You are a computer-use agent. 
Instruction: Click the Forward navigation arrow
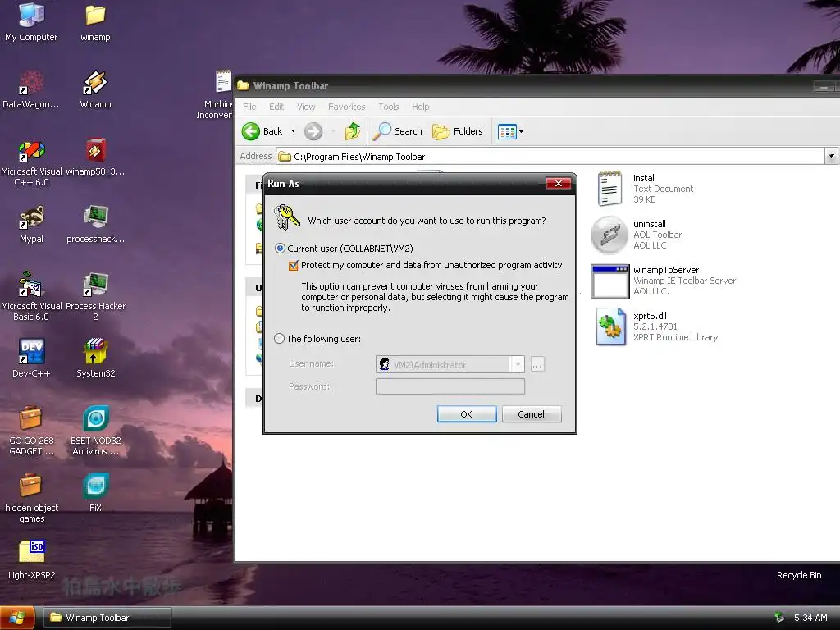(313, 131)
